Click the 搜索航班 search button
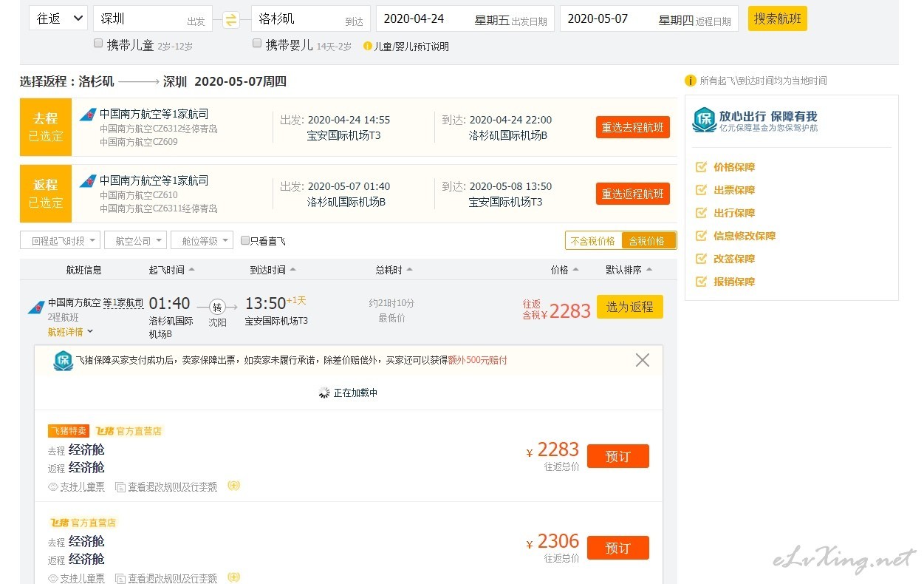The image size is (924, 584). click(x=778, y=18)
